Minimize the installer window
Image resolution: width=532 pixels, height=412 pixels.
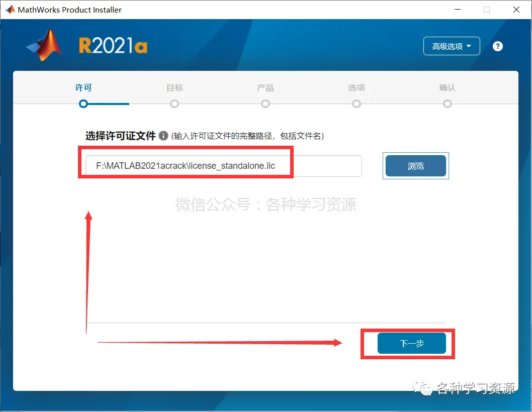(x=458, y=10)
